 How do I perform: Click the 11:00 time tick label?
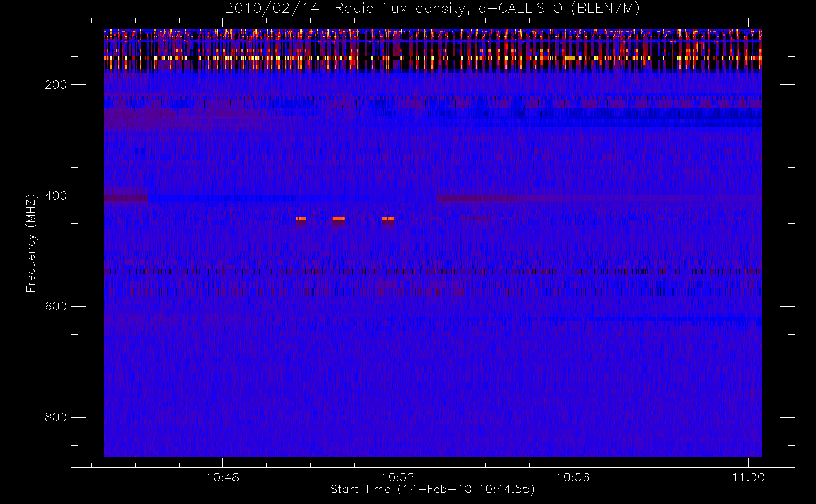(748, 477)
